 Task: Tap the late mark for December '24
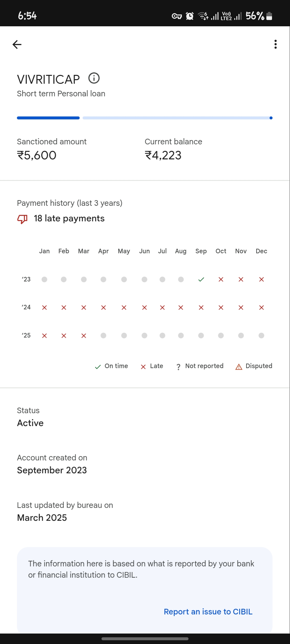click(x=262, y=308)
